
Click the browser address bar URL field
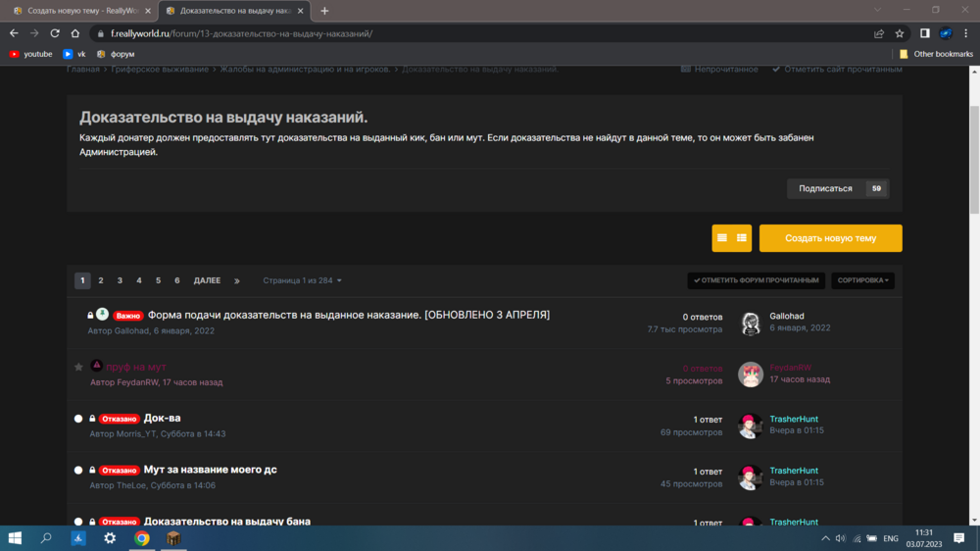[481, 33]
